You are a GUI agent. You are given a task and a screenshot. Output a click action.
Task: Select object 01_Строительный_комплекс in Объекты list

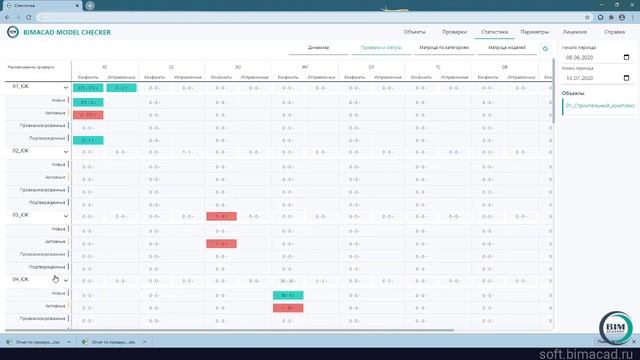coord(600,106)
